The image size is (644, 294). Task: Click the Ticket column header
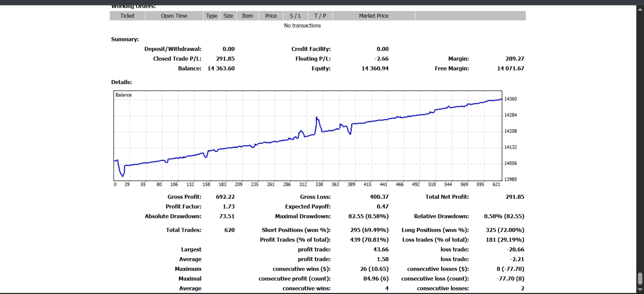click(127, 16)
